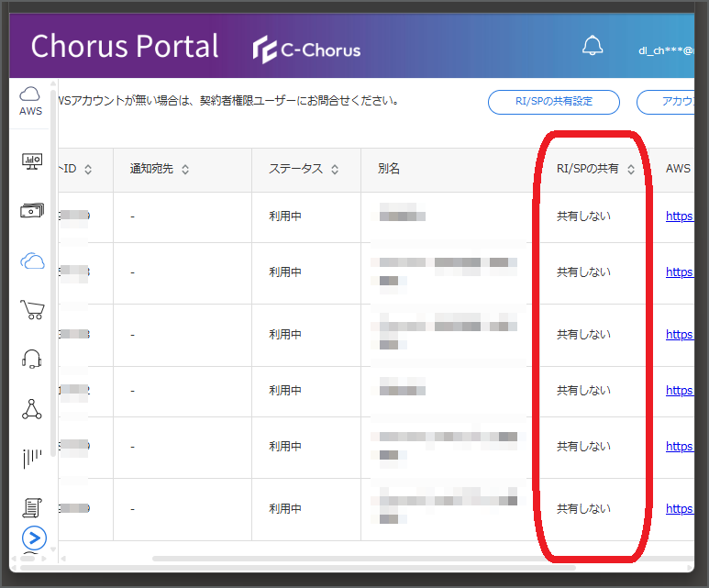
Task: Open the notification bell icon
Action: (593, 46)
